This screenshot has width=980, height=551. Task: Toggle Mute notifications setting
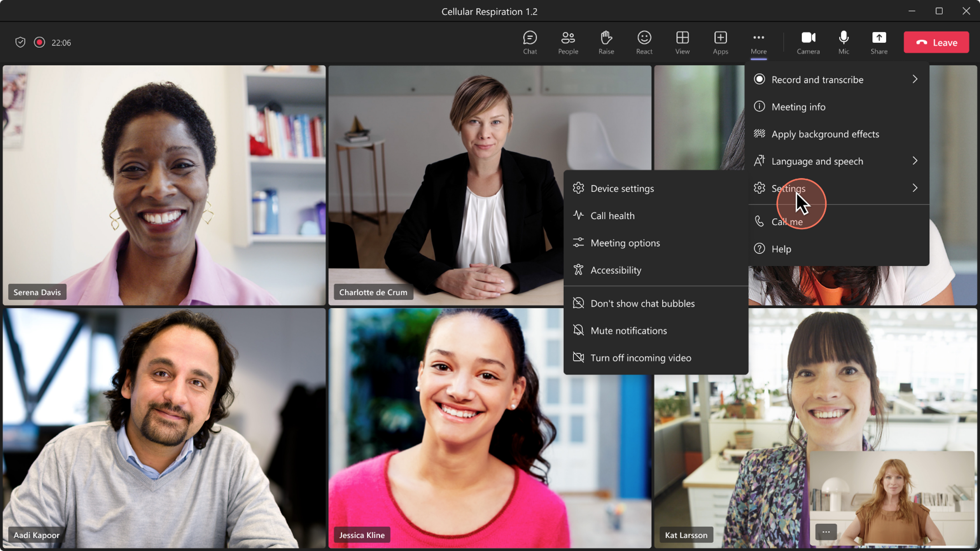pyautogui.click(x=628, y=330)
